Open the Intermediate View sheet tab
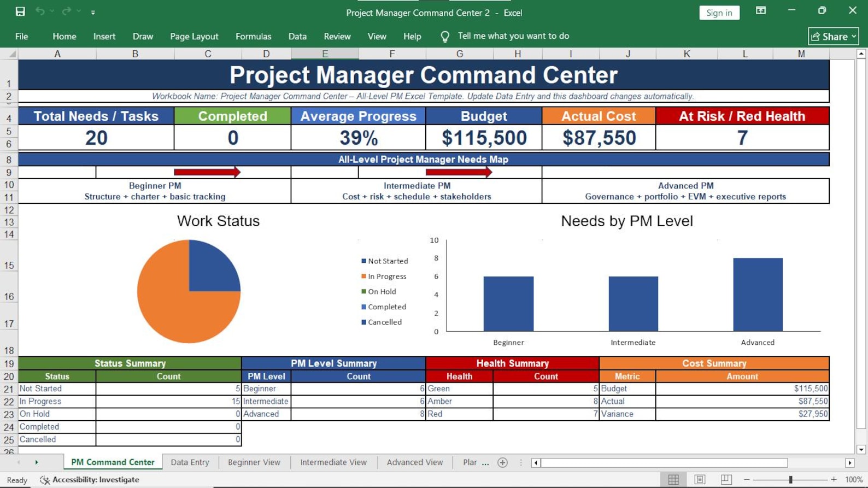868x488 pixels. coord(333,462)
